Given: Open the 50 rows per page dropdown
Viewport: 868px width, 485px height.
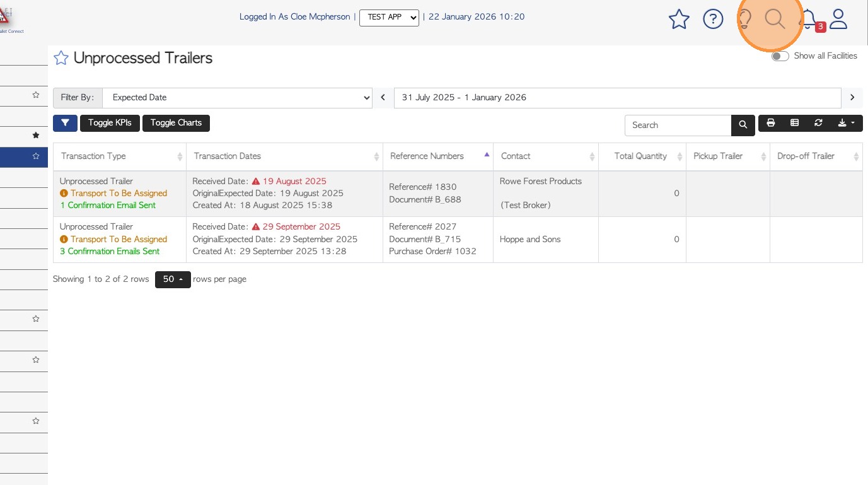Looking at the screenshot, I should (173, 279).
